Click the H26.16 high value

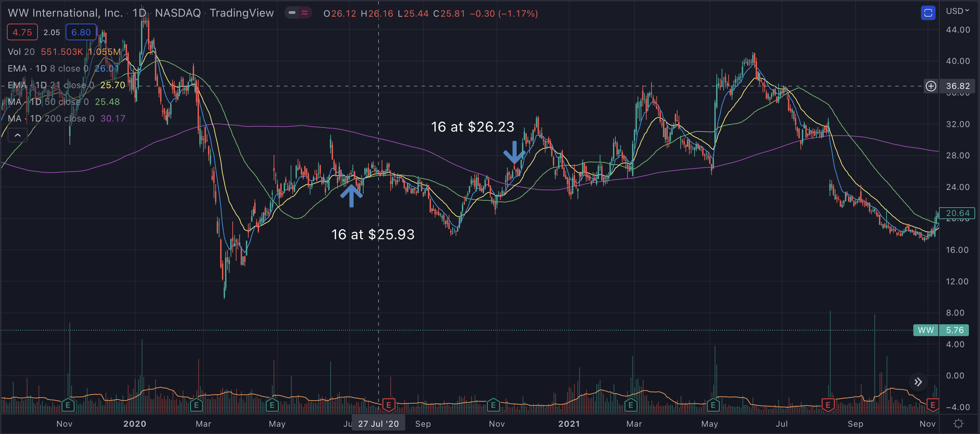[377, 14]
